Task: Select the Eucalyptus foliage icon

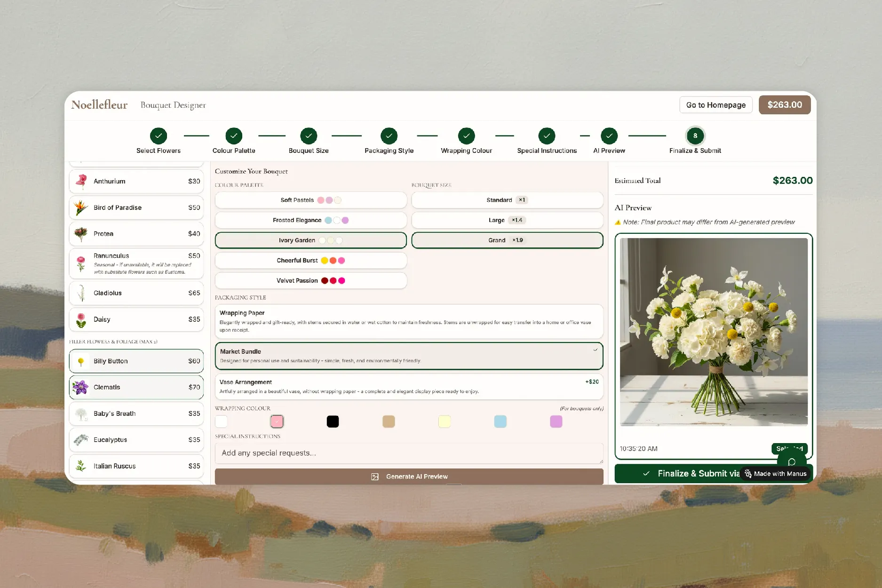Action: [81, 440]
